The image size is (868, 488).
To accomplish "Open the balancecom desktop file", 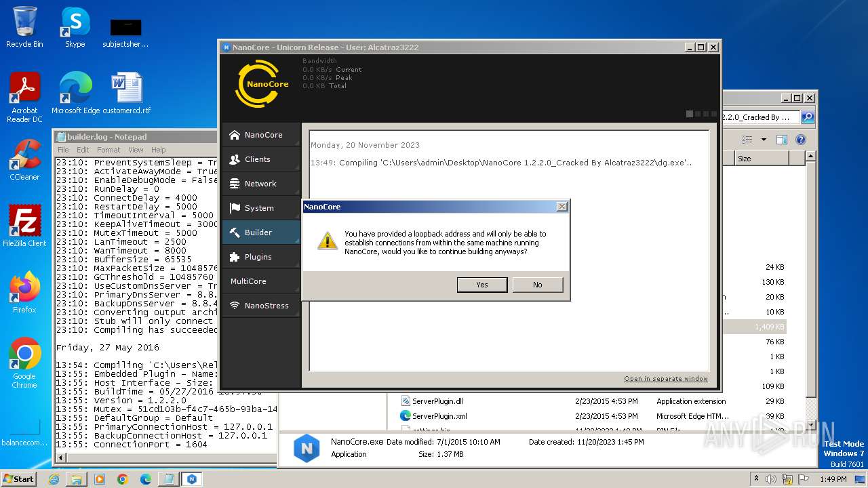I will (x=24, y=432).
